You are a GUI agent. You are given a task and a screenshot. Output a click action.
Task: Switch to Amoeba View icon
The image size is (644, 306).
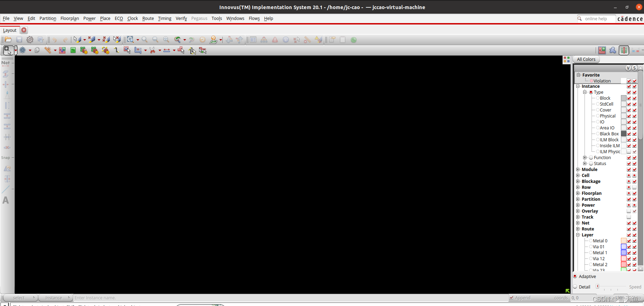click(613, 50)
